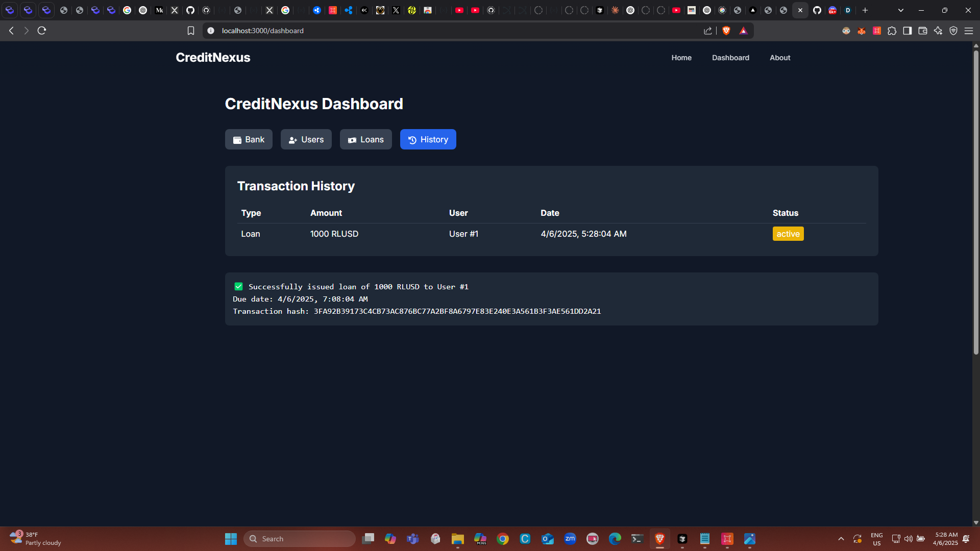Open the Users tab
The height and width of the screenshot is (551, 980).
point(306,139)
